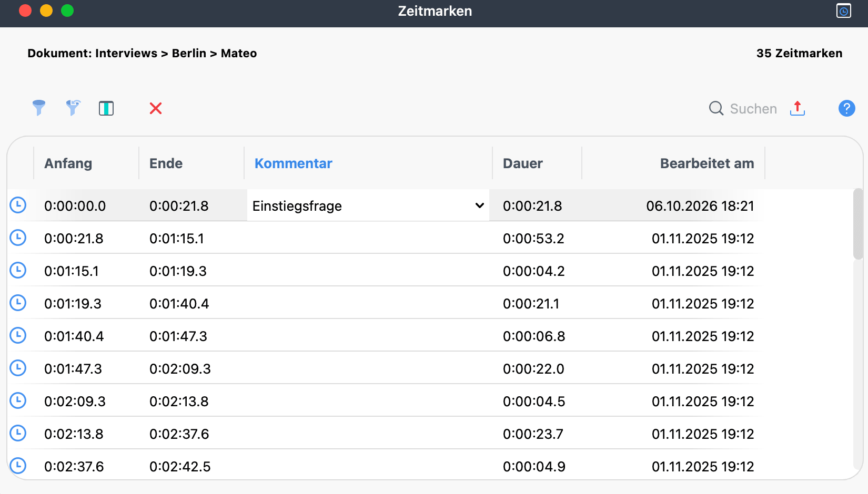
Task: Open help via question mark icon
Action: (846, 108)
